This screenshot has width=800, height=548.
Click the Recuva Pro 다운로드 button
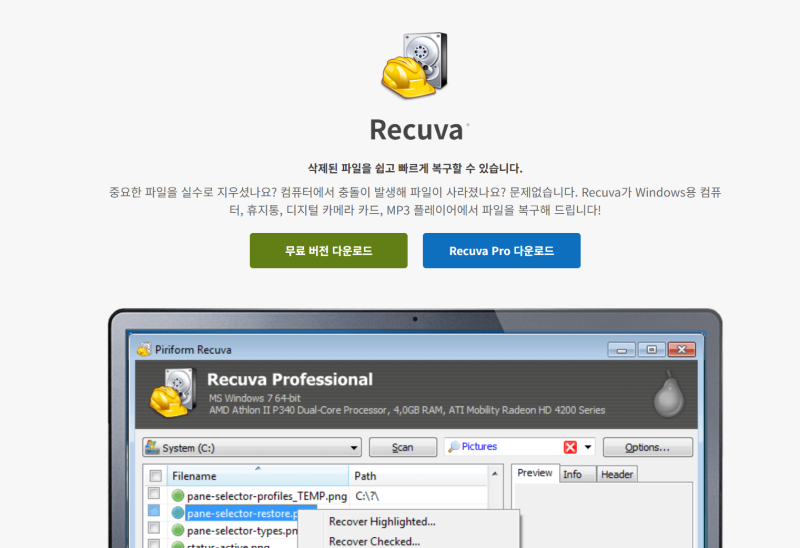pyautogui.click(x=502, y=251)
